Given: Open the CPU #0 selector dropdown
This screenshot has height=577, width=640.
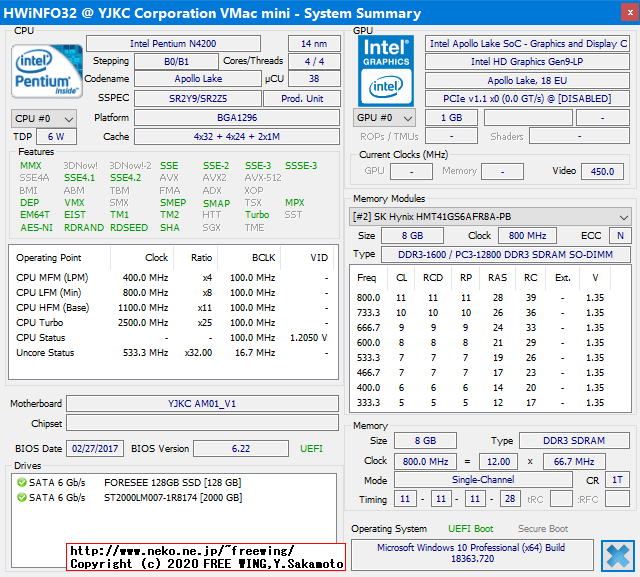Looking at the screenshot, I should (44, 118).
